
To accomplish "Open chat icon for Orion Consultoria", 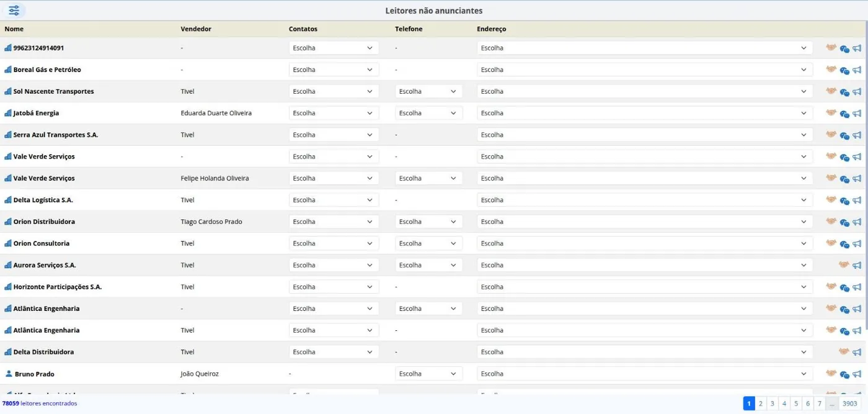I will 844,244.
